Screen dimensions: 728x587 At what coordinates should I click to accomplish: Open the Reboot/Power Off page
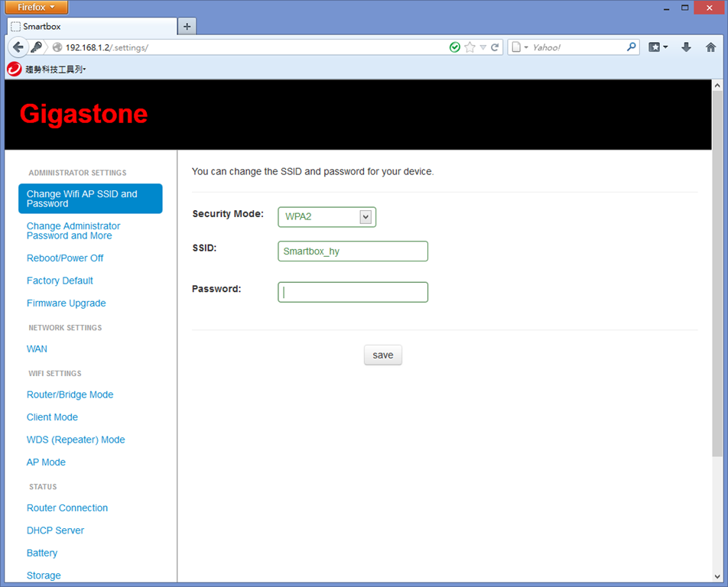click(x=65, y=258)
